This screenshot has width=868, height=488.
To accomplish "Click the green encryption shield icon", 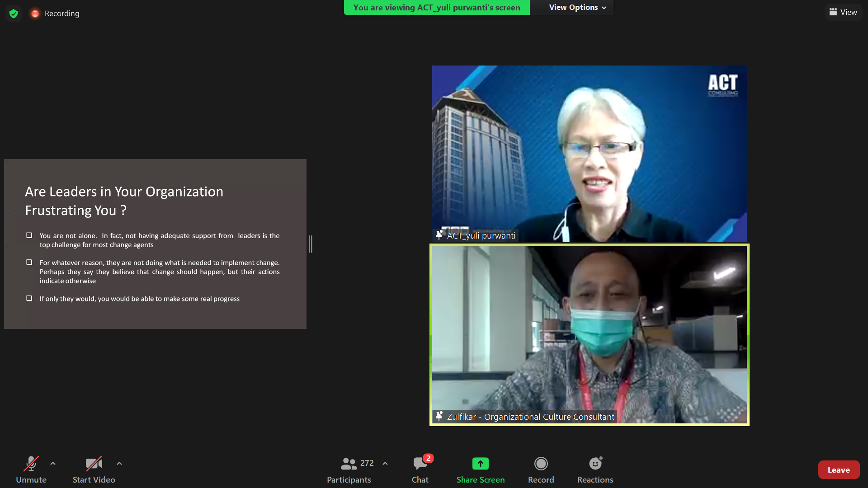I will pos(14,14).
